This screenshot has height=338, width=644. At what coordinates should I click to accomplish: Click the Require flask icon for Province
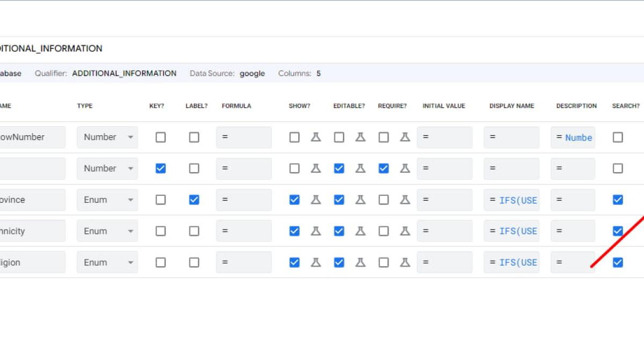click(404, 200)
